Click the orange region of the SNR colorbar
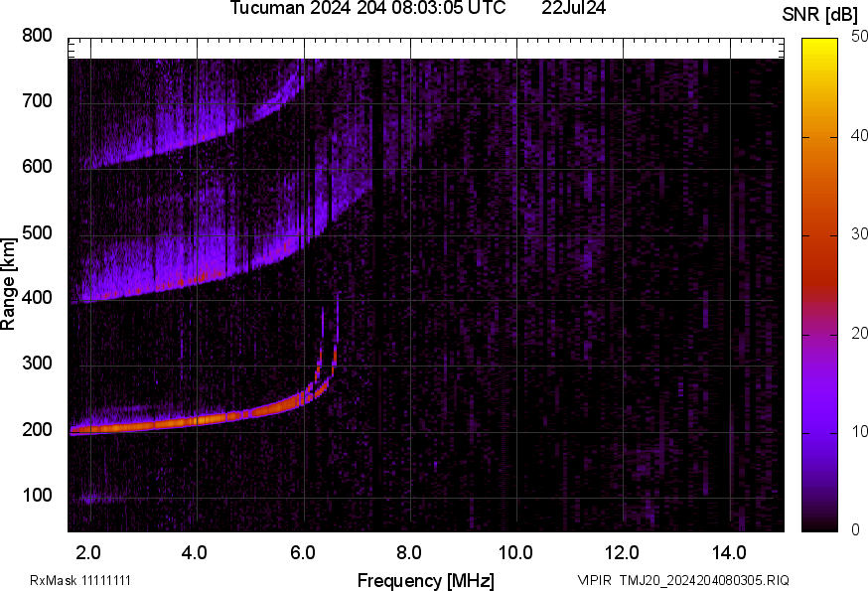868x591 pixels. [x=821, y=169]
